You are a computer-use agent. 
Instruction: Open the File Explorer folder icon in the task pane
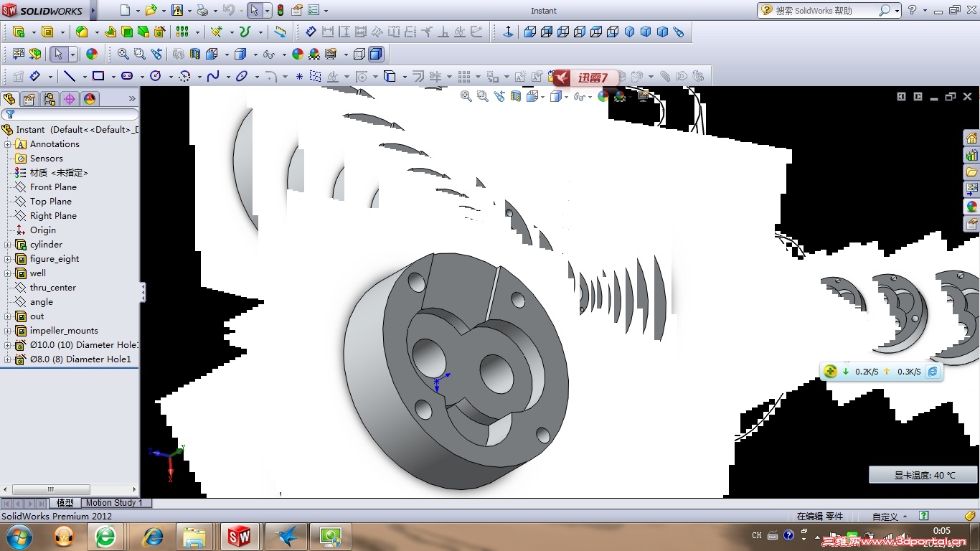pyautogui.click(x=971, y=172)
